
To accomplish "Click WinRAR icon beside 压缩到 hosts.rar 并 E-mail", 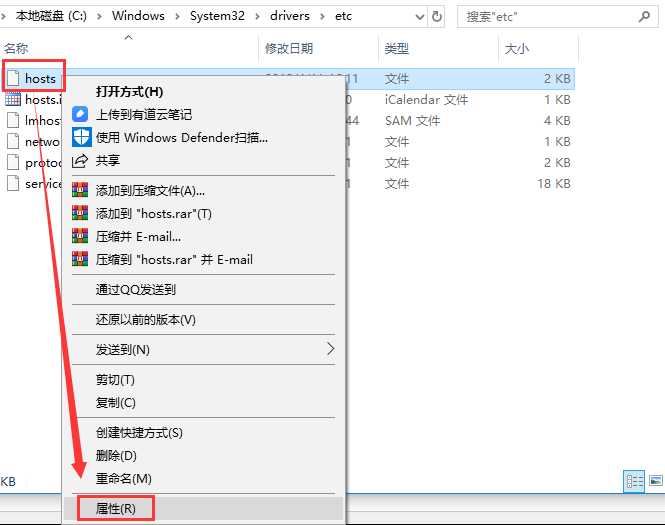I will pyautogui.click(x=80, y=259).
